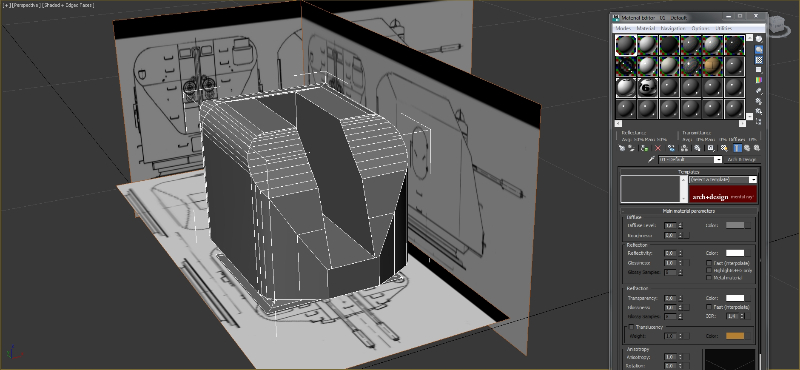Click the Delete material red X icon

658,148
